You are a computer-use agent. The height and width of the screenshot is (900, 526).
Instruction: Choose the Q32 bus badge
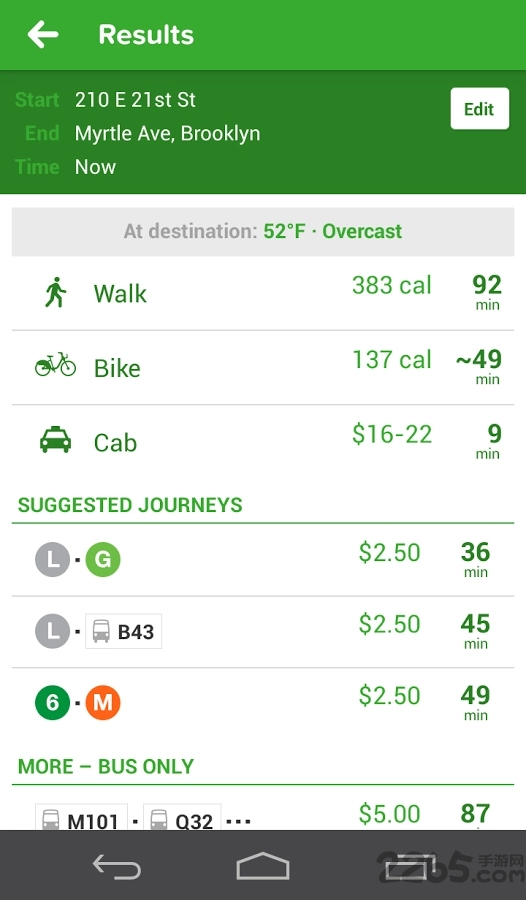point(181,817)
